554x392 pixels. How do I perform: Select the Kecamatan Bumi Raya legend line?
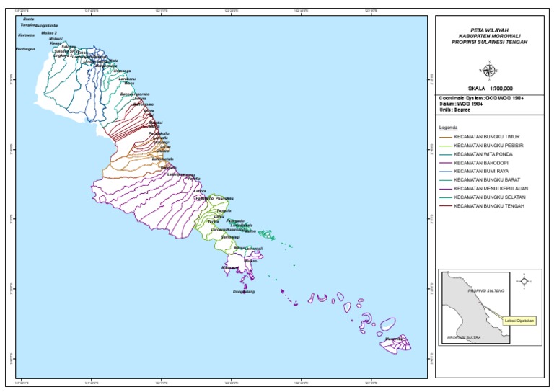tap(445, 171)
